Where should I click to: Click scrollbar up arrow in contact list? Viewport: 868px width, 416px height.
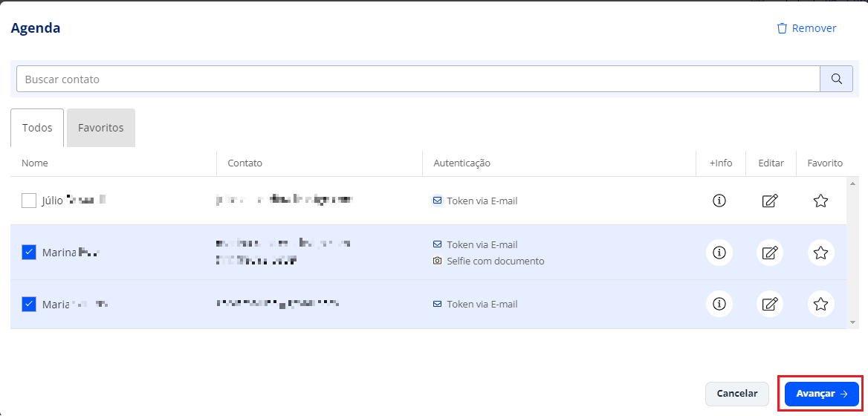pyautogui.click(x=852, y=183)
